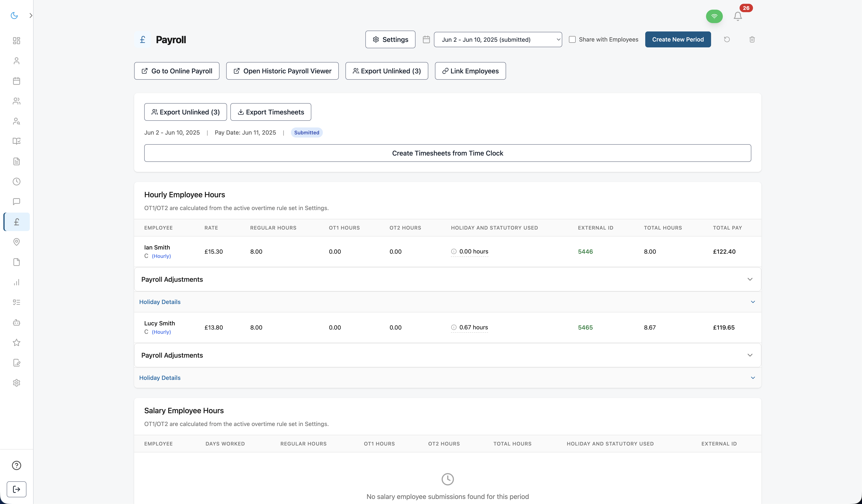Click Lucy Smith's external ID 5465
The height and width of the screenshot is (504, 862).
click(585, 327)
